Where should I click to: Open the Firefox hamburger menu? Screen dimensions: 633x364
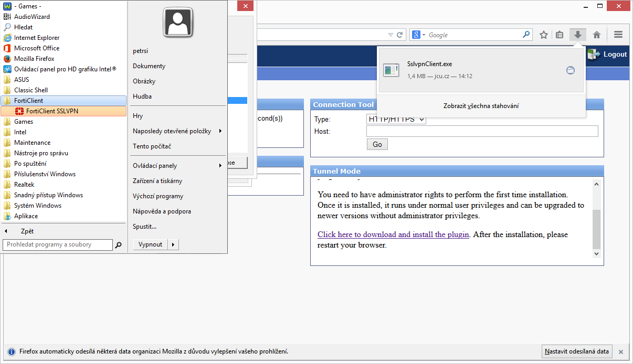(618, 35)
